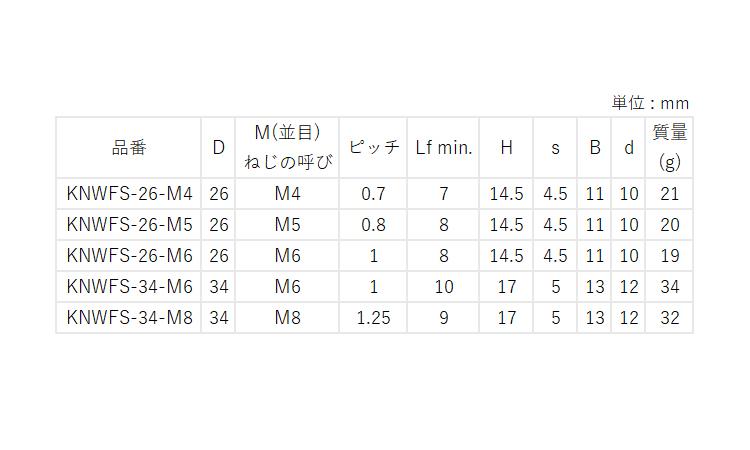This screenshot has height=450, width=750.
Task: Click the M8 thread size cell
Action: (x=288, y=318)
